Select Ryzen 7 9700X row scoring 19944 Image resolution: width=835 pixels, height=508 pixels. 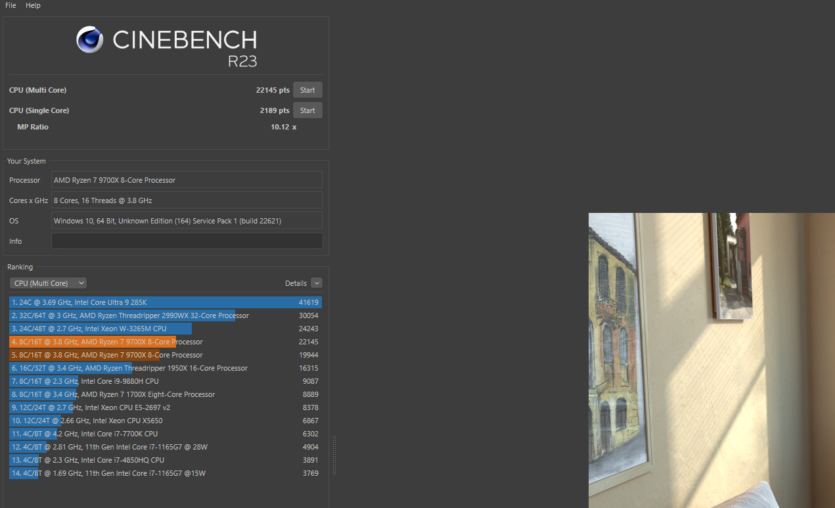165,355
